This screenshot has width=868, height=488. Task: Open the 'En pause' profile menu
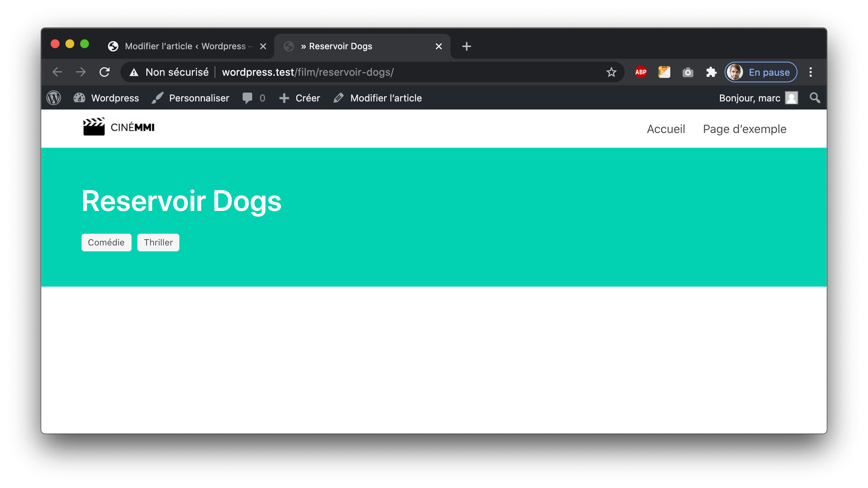tap(761, 72)
